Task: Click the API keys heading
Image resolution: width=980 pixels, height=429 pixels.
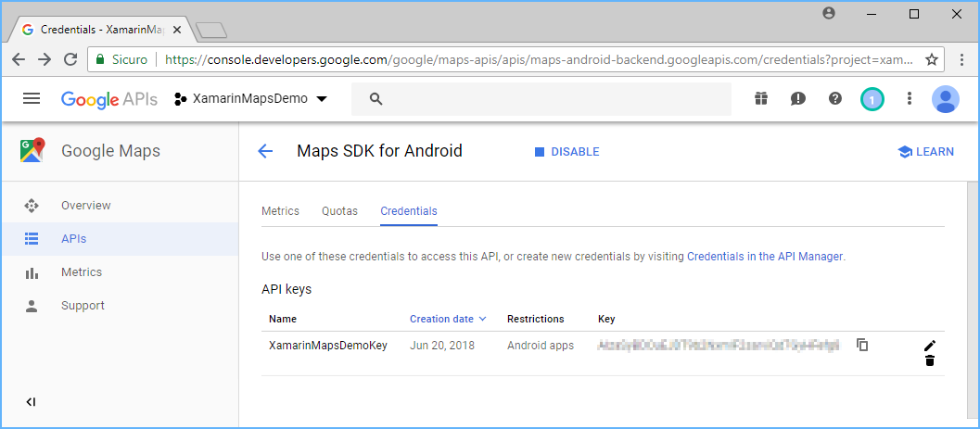Action: tap(286, 290)
